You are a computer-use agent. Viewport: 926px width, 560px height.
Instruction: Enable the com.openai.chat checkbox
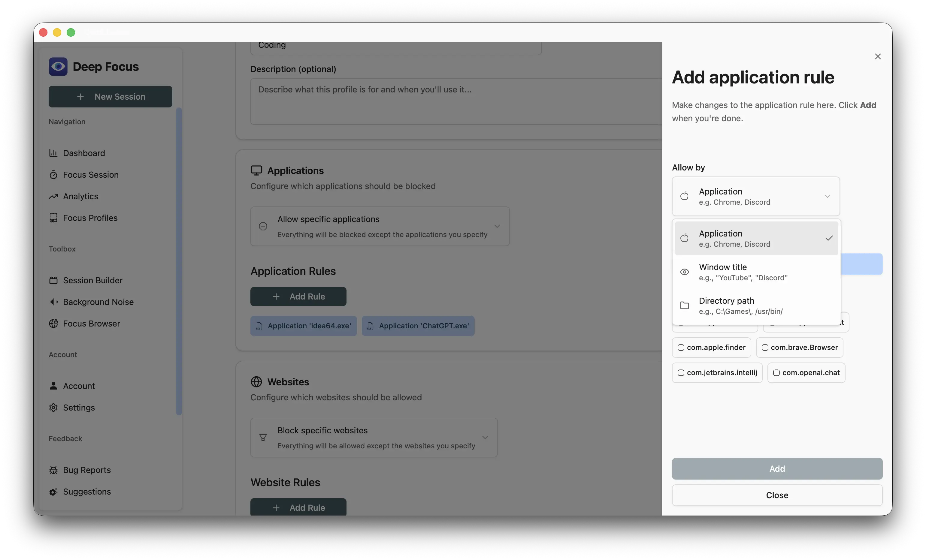(776, 372)
